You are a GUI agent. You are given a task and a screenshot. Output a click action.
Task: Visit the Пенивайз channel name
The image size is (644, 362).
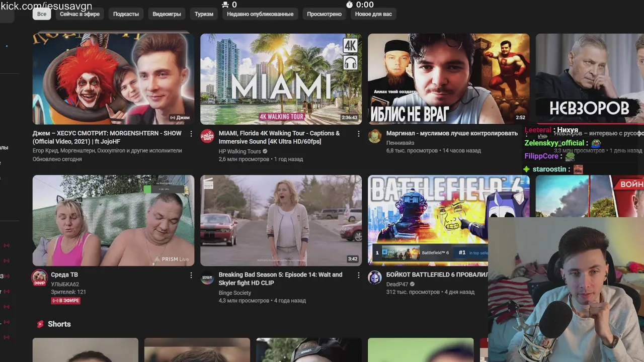[x=400, y=143]
